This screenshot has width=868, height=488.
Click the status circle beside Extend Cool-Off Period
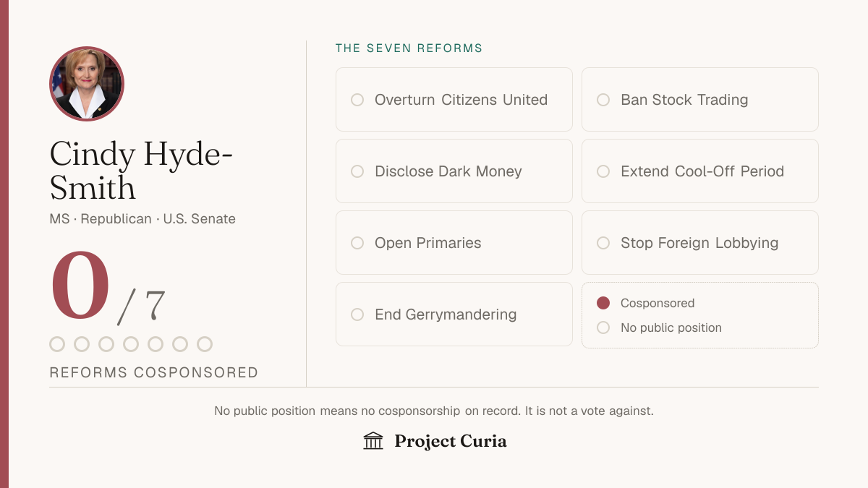(x=603, y=171)
